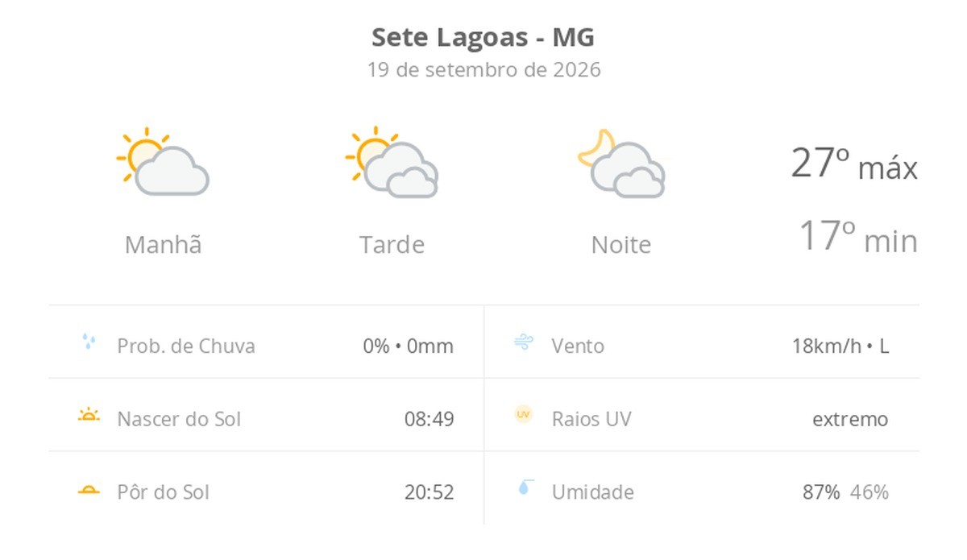The height and width of the screenshot is (560, 967).
Task: Click the 17° min temperature
Action: [x=858, y=237]
